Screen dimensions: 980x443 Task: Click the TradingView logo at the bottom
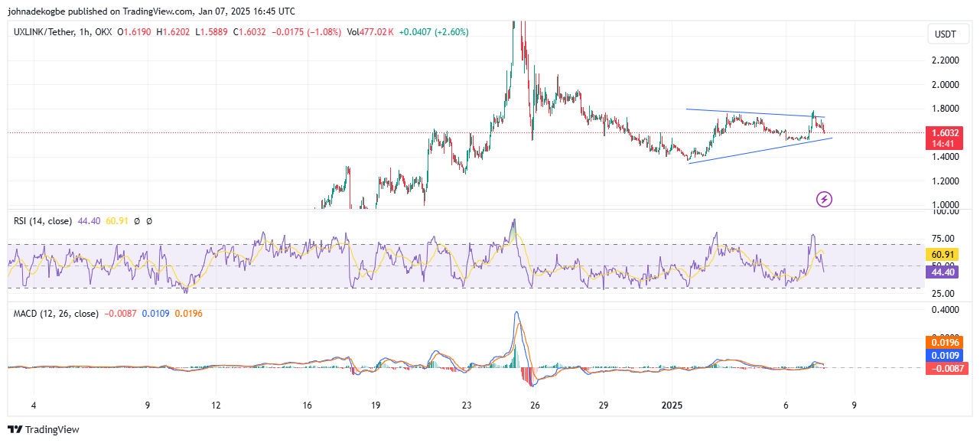[x=44, y=430]
